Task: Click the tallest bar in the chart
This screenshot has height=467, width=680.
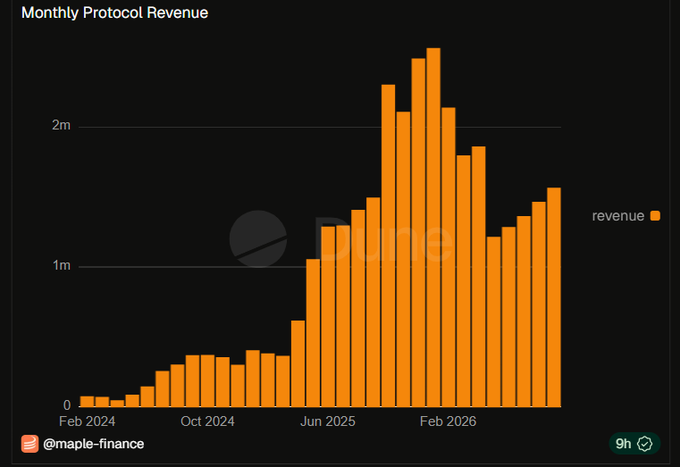Action: click(433, 227)
